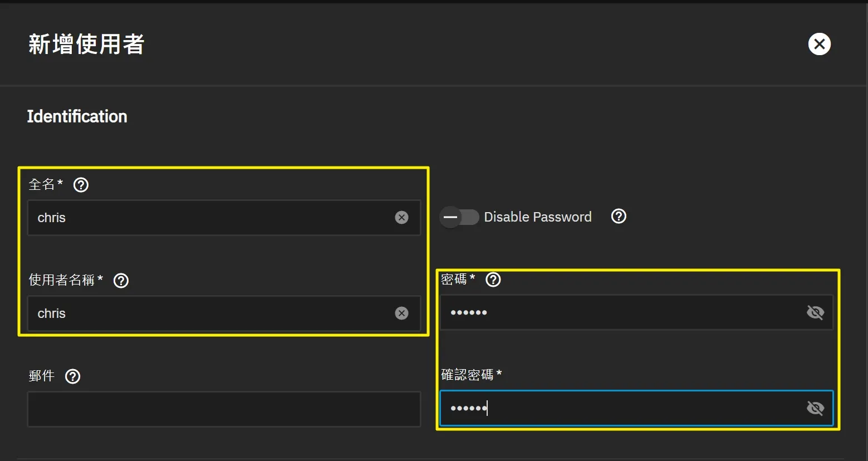The height and width of the screenshot is (461, 868).
Task: Focus the 使用者名稱 input field
Action: 224,313
